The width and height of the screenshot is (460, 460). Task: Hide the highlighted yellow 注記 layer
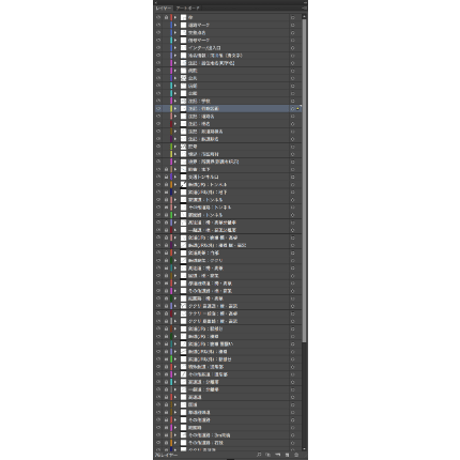click(x=158, y=109)
